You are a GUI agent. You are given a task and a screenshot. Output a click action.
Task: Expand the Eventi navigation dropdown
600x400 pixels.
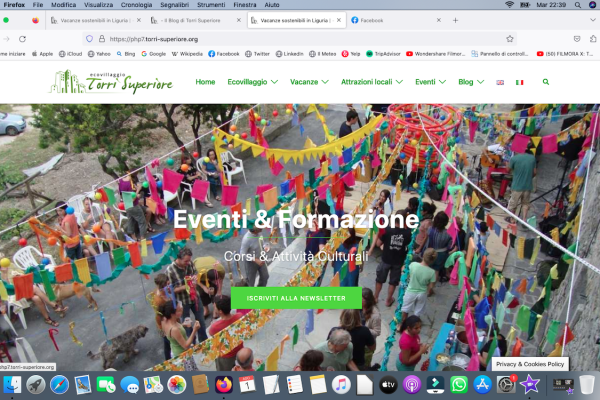click(430, 82)
